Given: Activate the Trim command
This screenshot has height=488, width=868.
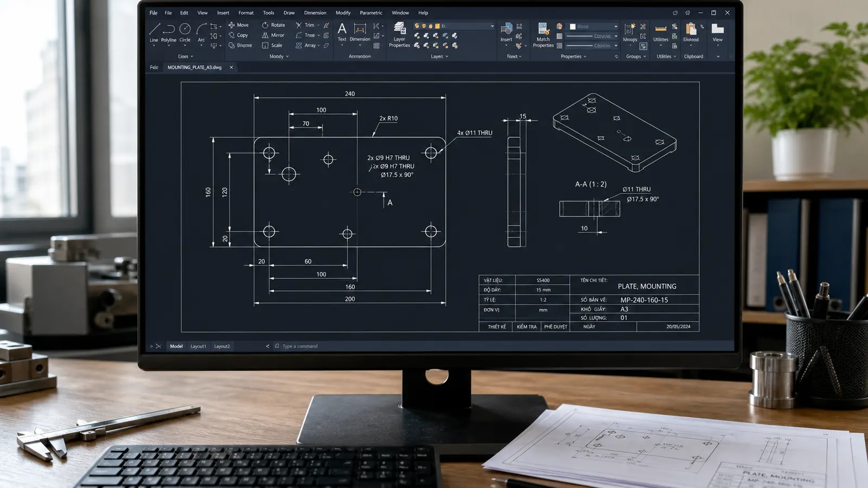Looking at the screenshot, I should (x=305, y=25).
